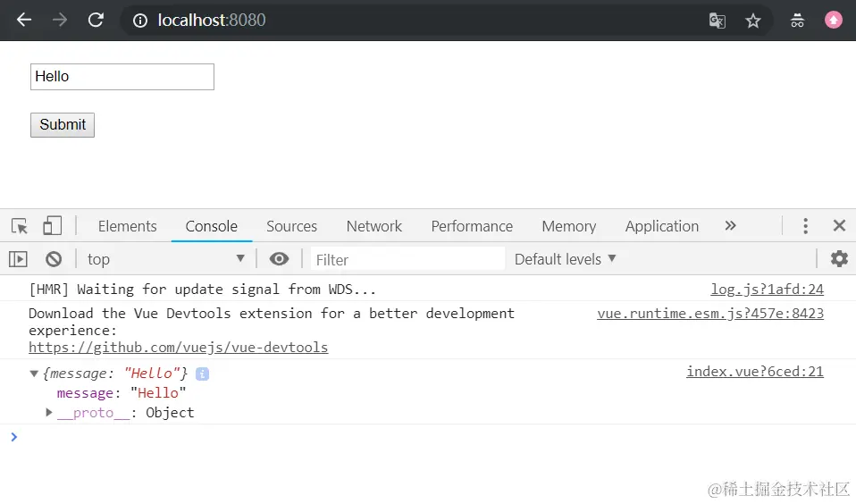The width and height of the screenshot is (856, 504).
Task: Expand the __proto__ Object entry
Action: (48, 412)
